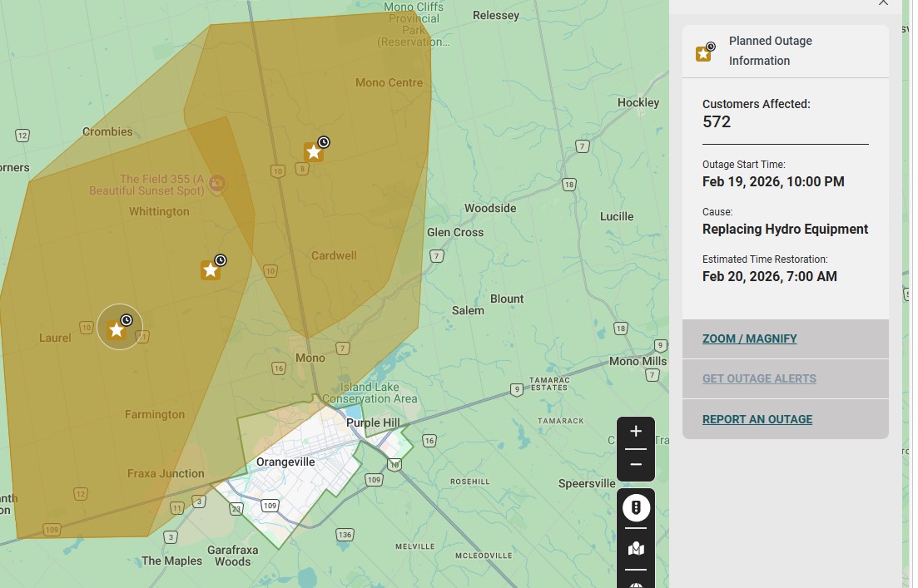The width and height of the screenshot is (918, 588).
Task: Select the selected outage star marker near Laurel
Action: [x=118, y=329]
